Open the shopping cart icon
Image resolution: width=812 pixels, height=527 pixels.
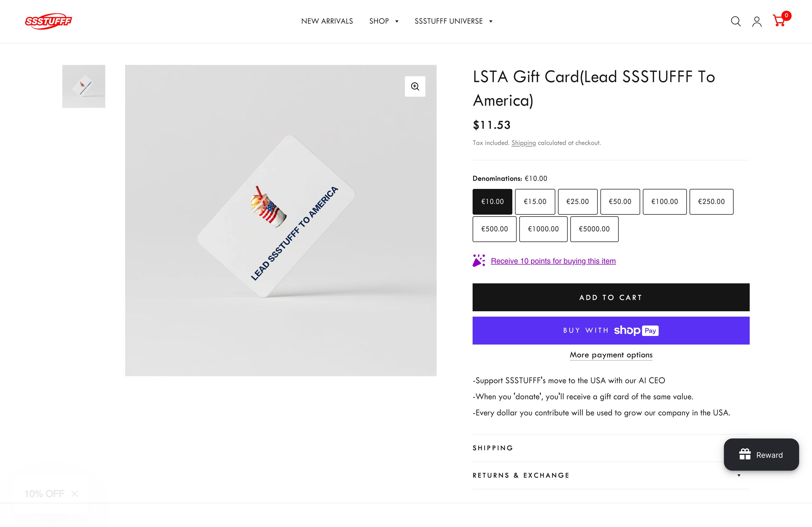pyautogui.click(x=780, y=22)
